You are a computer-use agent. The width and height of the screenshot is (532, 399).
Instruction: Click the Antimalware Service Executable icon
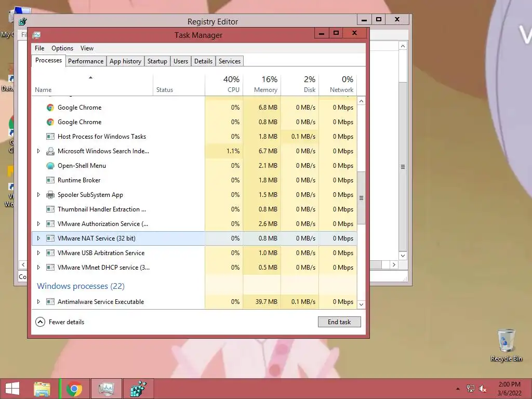[x=50, y=302]
